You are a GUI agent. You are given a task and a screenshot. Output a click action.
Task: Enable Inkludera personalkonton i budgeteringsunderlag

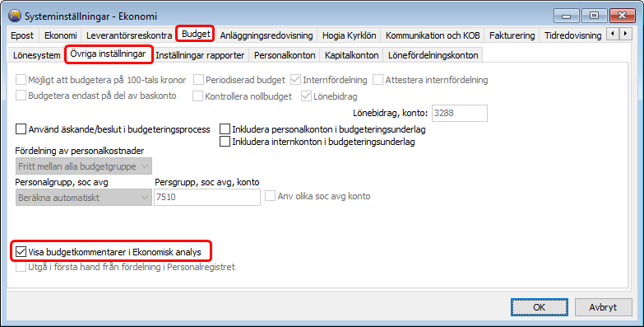pos(225,129)
